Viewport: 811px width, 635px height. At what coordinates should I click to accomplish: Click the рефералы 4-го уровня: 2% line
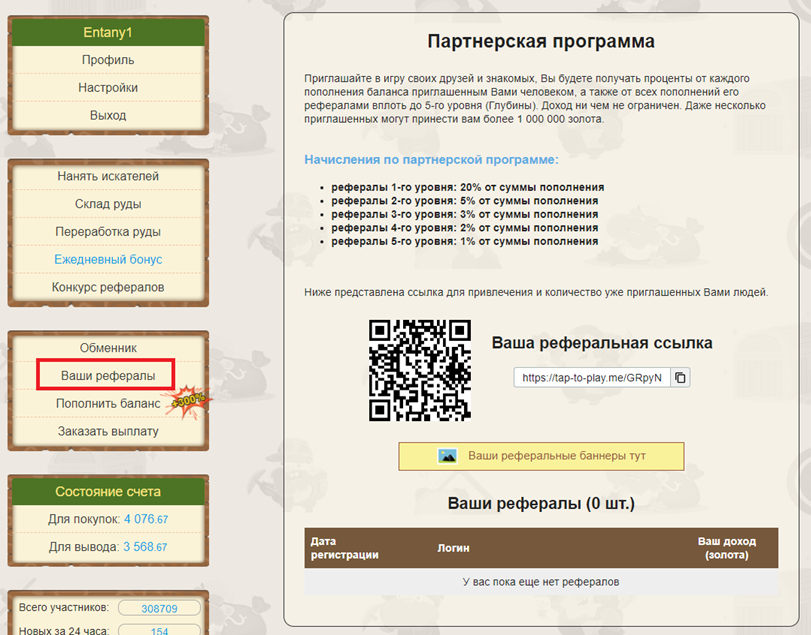pyautogui.click(x=464, y=228)
